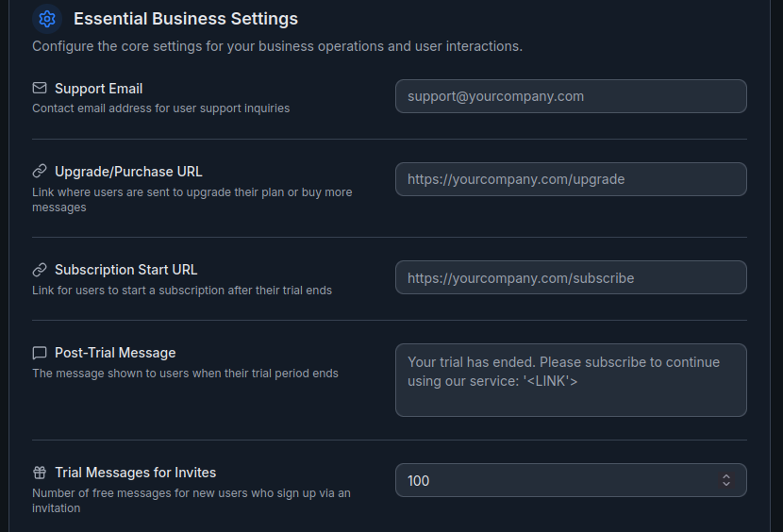Click 'Link for users to start a subscription' description
The image size is (783, 532).
(182, 291)
